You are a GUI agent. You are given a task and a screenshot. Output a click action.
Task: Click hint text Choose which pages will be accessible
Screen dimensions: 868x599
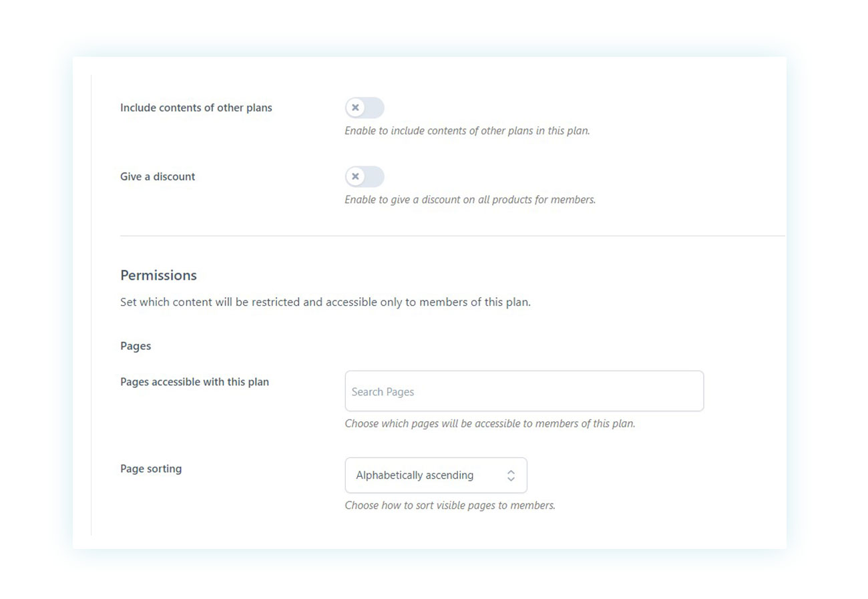(x=490, y=423)
